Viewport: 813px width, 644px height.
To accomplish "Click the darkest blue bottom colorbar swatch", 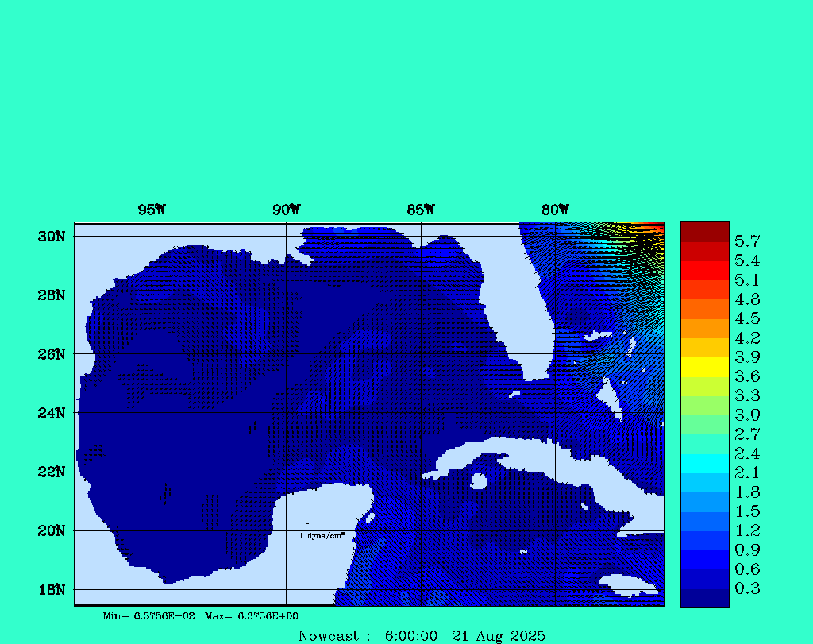I will click(704, 598).
